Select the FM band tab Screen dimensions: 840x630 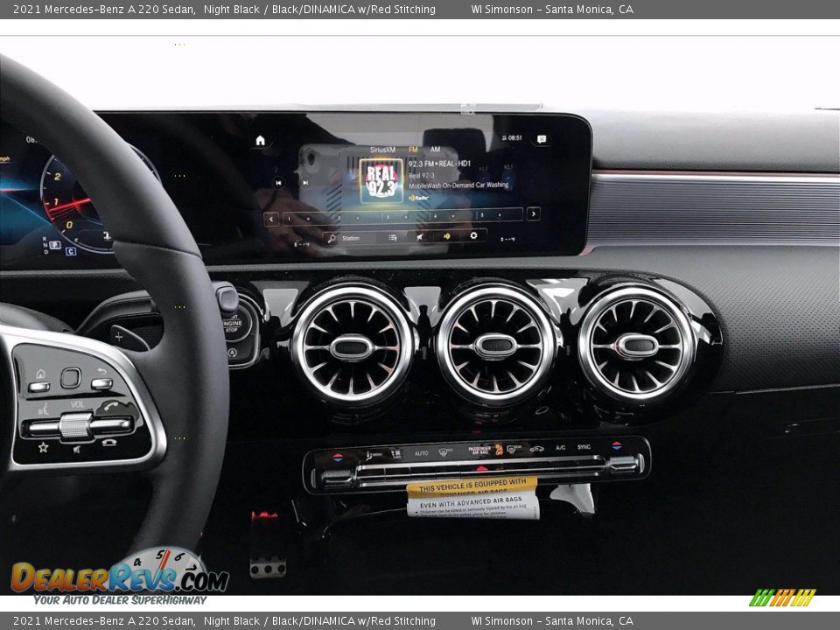click(x=413, y=150)
